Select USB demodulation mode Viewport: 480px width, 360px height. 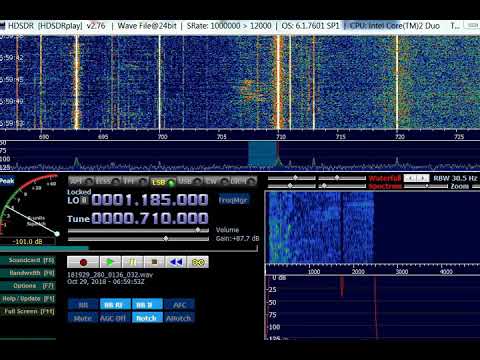click(190, 181)
